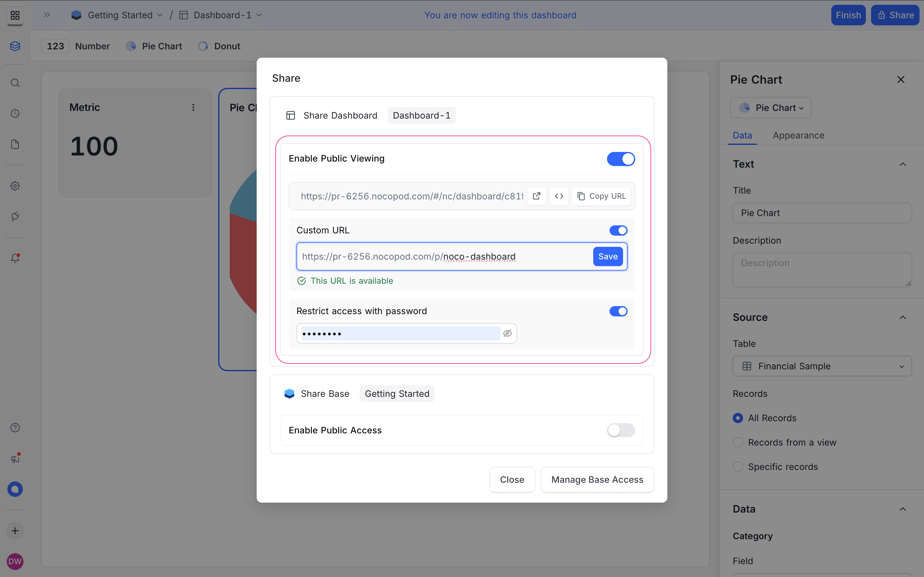Enable Public Access for the shared base
Viewport: 924px width, 577px height.
coord(620,430)
